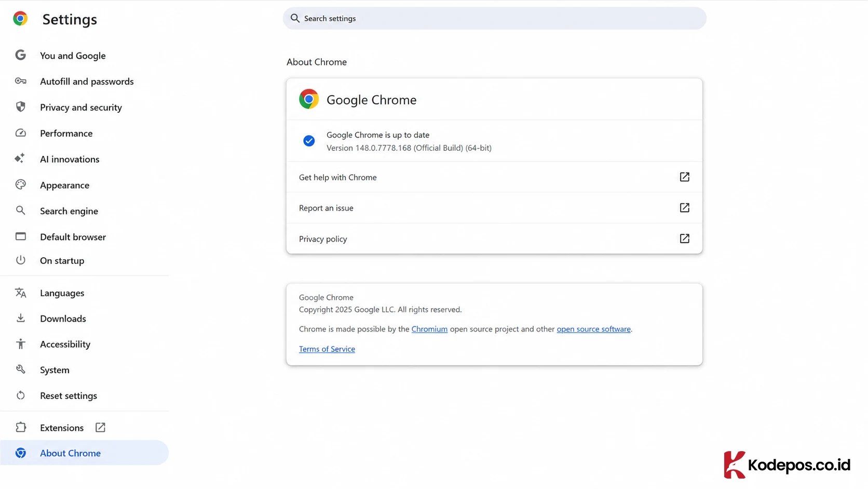Select Downloads in the sidebar
Viewport: 868px width, 489px height.
point(63,319)
